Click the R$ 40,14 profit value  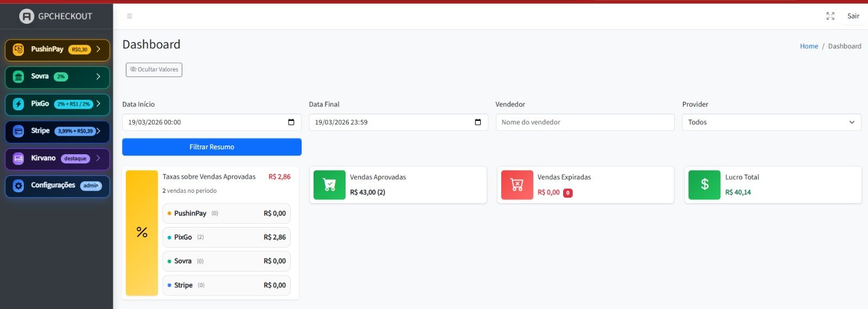(x=738, y=192)
